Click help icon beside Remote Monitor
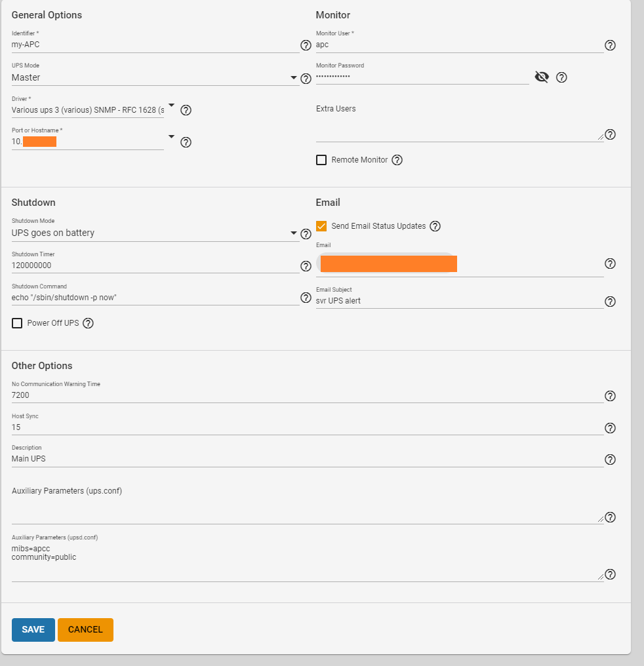This screenshot has width=644, height=666. [x=397, y=160]
